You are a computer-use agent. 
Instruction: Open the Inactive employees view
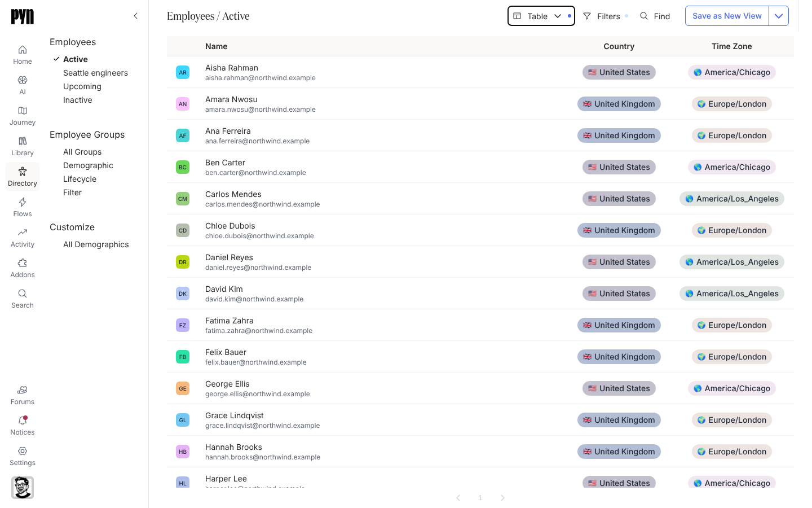point(78,100)
